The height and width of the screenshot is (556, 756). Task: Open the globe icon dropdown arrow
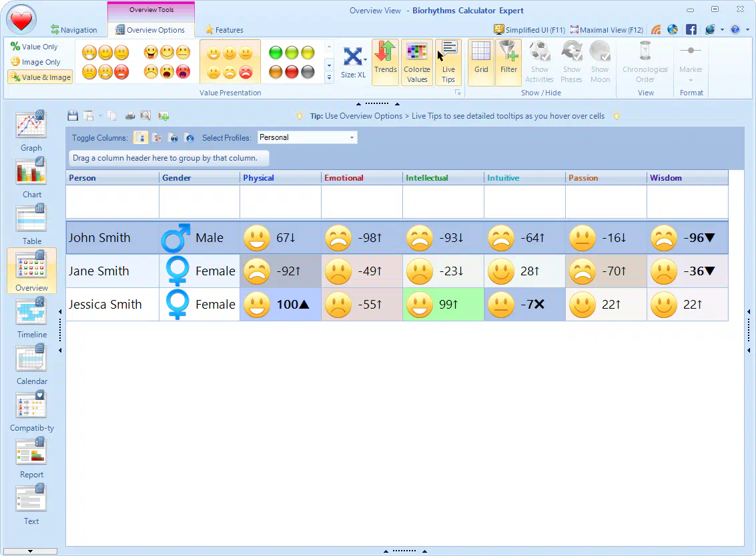722,29
